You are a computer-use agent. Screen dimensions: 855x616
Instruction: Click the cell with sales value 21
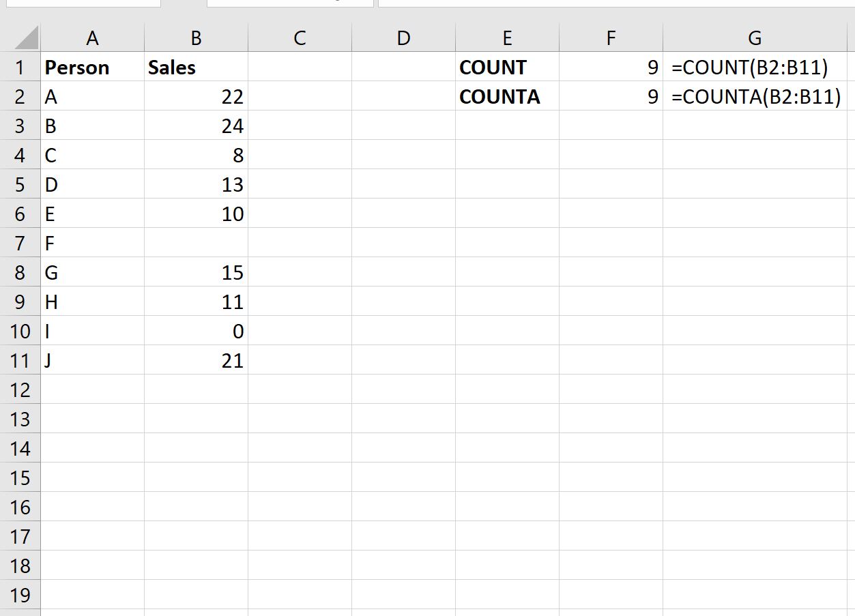[196, 361]
